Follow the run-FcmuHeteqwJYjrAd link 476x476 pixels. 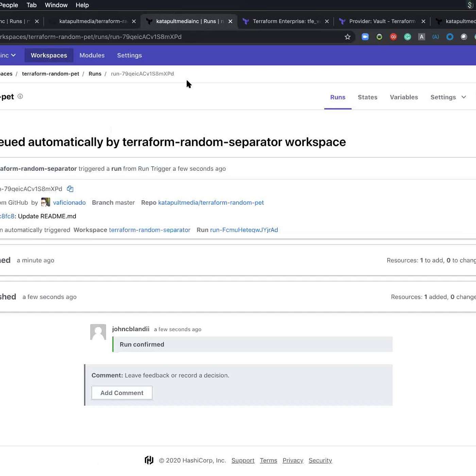point(244,230)
